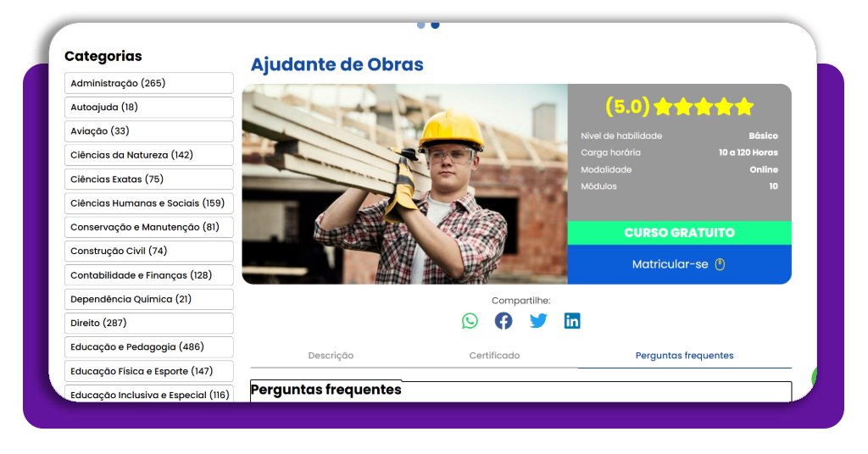Open the Descrição tab
Viewport: 868px width, 454px height.
tap(331, 356)
